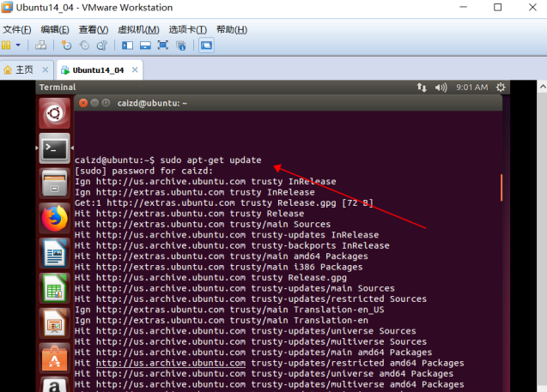Open LibreOffice Calc launcher icon
Viewport: 547px width, 392px height.
point(54,288)
